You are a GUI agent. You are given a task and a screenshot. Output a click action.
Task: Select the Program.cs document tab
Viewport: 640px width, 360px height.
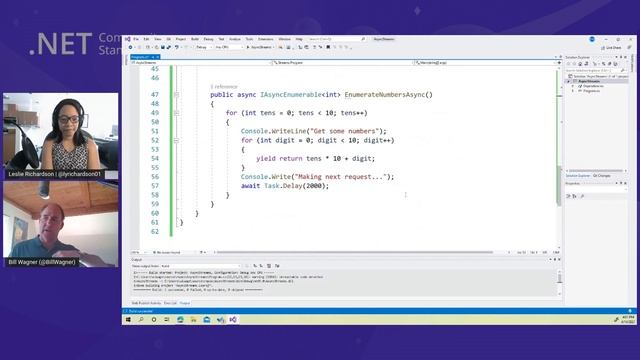click(x=140, y=57)
